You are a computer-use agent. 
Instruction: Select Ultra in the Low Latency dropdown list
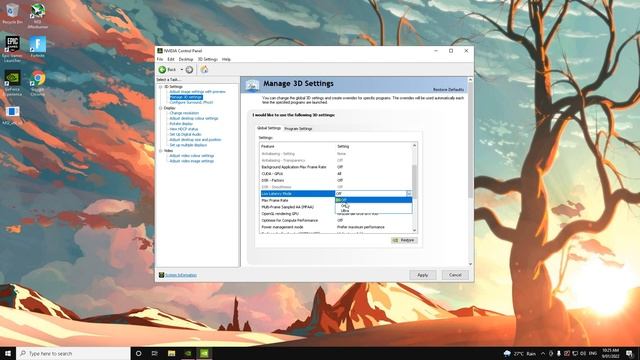373,211
